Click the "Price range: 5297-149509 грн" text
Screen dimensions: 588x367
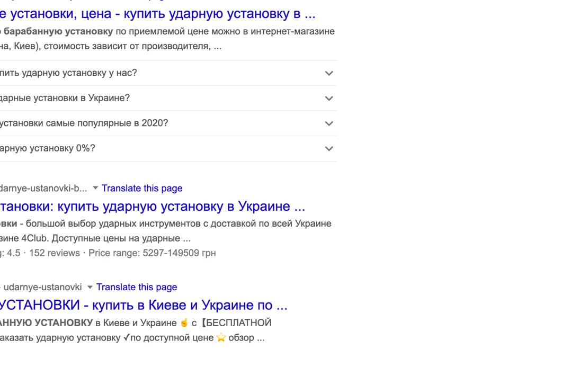[x=152, y=253]
